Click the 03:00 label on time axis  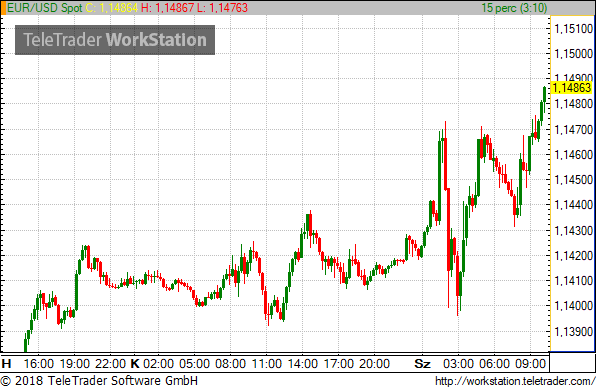pos(458,364)
